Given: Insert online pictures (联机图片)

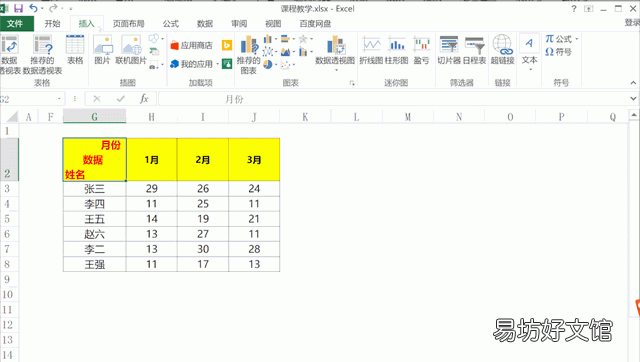Looking at the screenshot, I should click(x=131, y=50).
